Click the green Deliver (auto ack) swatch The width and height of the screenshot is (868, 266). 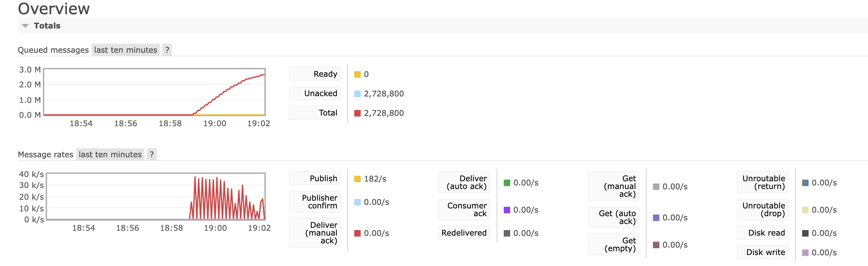tap(506, 183)
